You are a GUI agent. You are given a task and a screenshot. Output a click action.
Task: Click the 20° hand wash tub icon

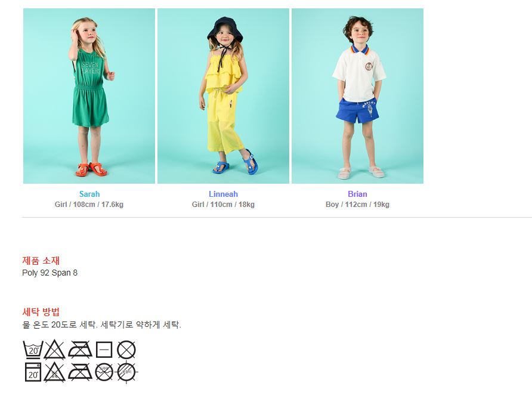click(x=33, y=350)
